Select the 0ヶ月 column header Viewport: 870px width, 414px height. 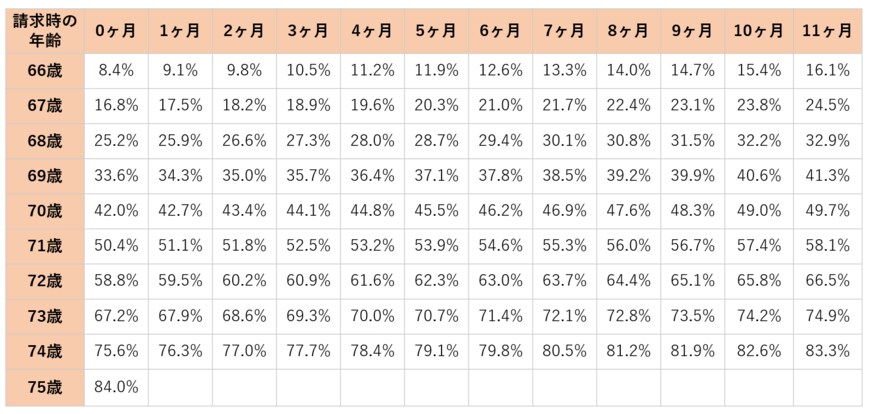click(116, 31)
